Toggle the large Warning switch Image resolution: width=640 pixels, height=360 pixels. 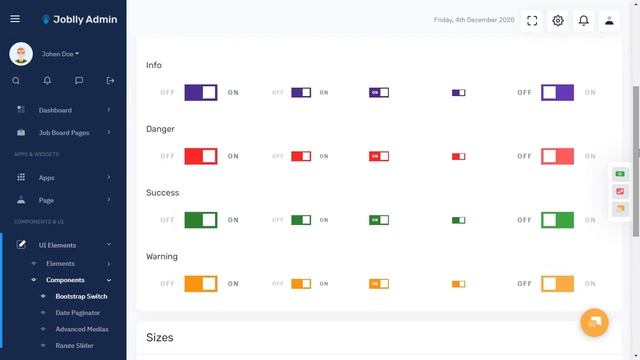click(x=201, y=283)
